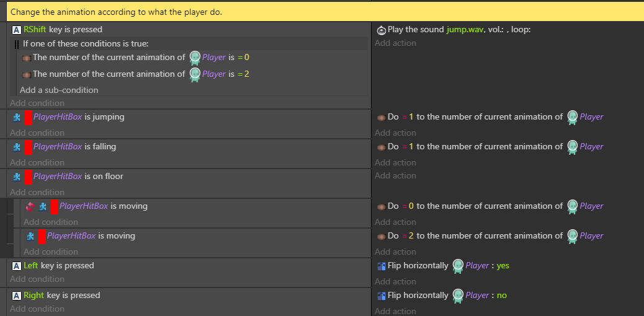
Task: Click the inverted condition icon before PlayerHitBox is moving
Action: coord(30,206)
